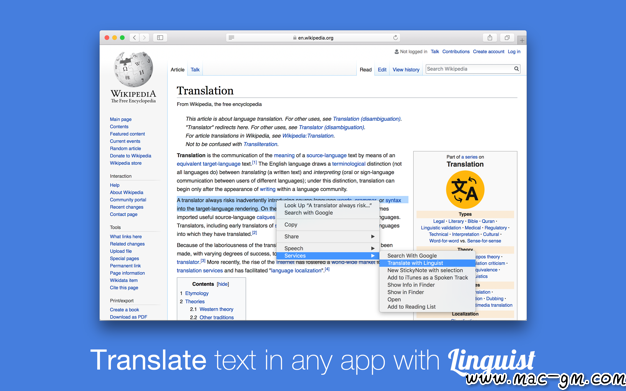
Task: Click the Create account link
Action: [488, 52]
